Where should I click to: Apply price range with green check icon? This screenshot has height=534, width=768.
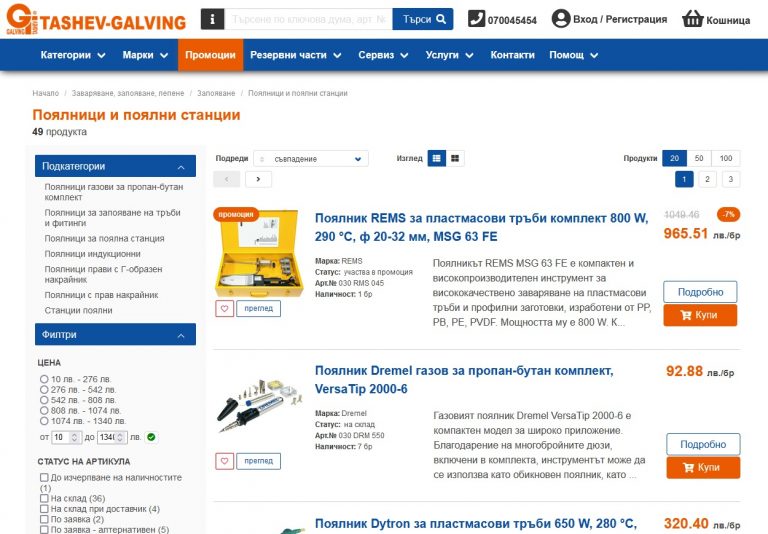(151, 437)
